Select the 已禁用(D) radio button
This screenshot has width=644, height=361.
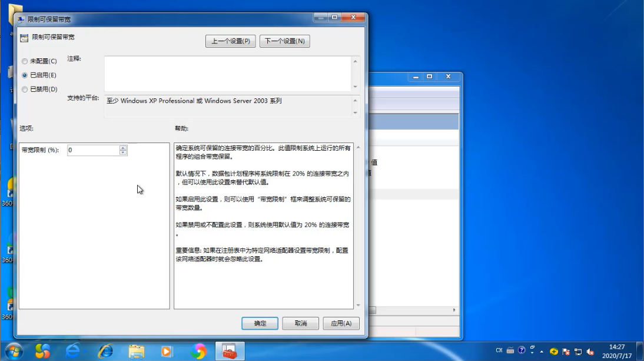click(25, 90)
